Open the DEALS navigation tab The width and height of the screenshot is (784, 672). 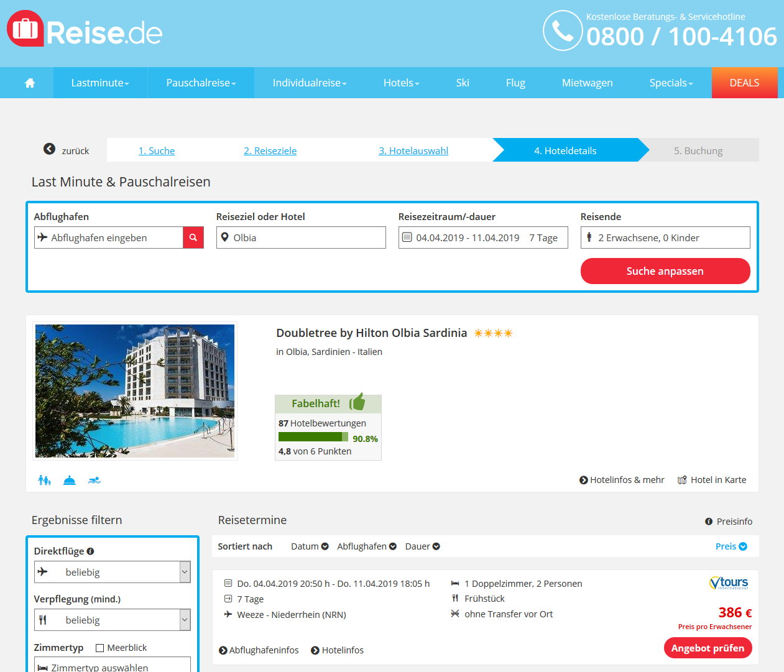tap(745, 83)
